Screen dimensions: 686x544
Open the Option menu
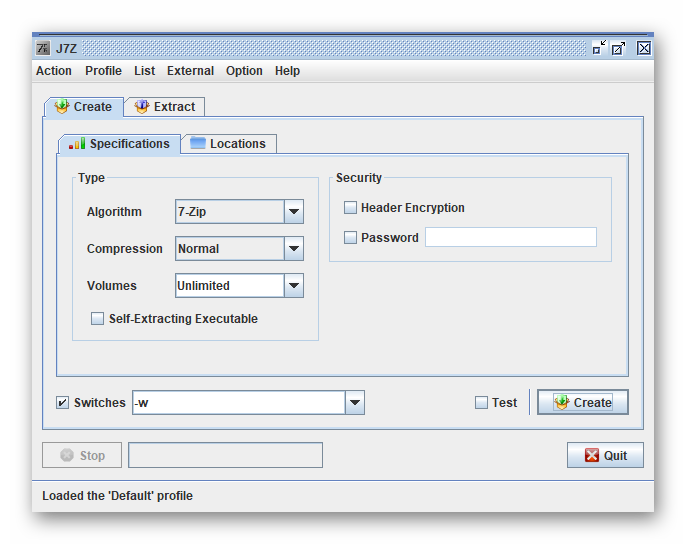[x=244, y=71]
